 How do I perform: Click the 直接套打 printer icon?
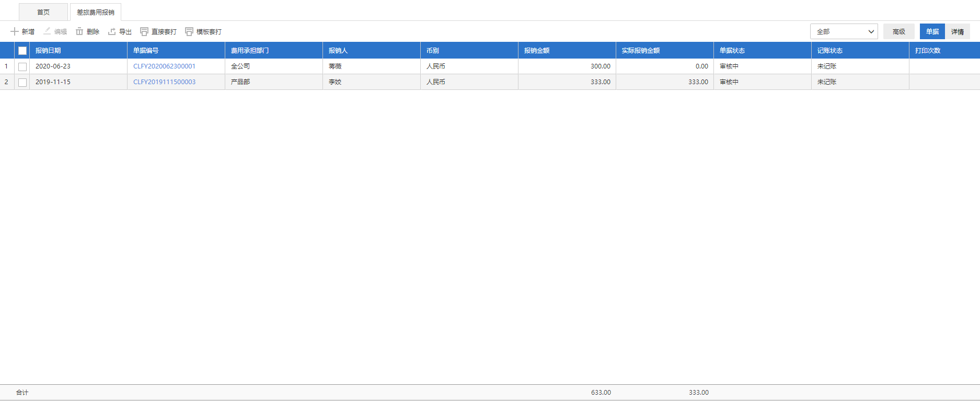[x=144, y=31]
